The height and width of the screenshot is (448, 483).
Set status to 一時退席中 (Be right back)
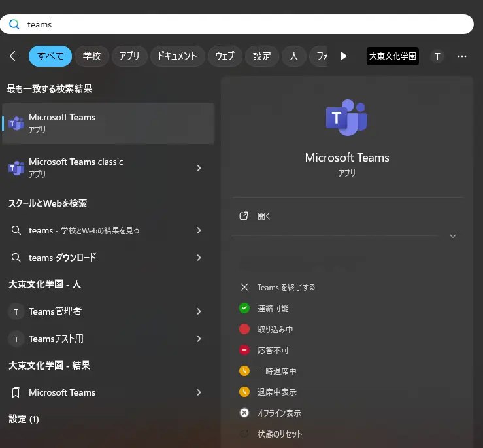(276, 371)
